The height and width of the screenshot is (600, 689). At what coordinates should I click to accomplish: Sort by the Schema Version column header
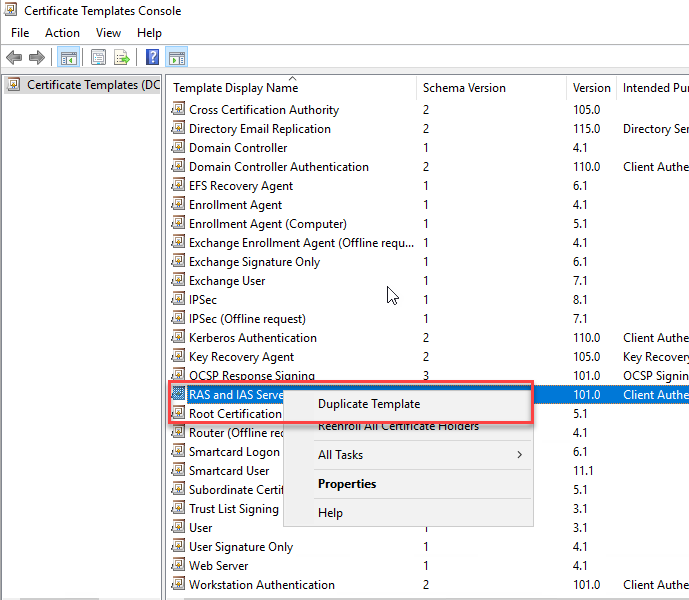coord(463,88)
